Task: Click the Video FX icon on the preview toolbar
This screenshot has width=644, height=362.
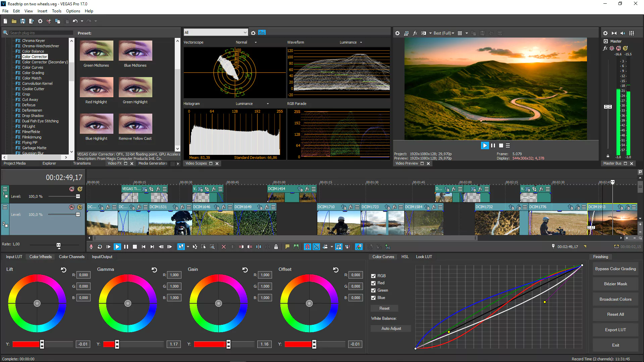Action: (x=415, y=33)
